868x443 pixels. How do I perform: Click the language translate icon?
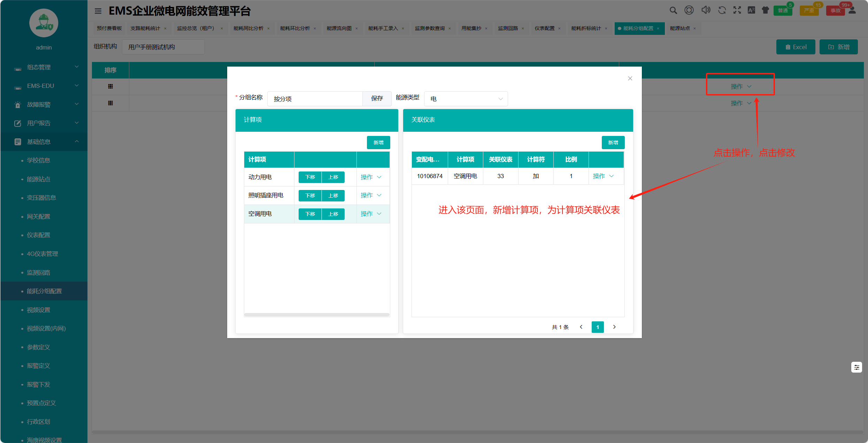[x=752, y=10]
